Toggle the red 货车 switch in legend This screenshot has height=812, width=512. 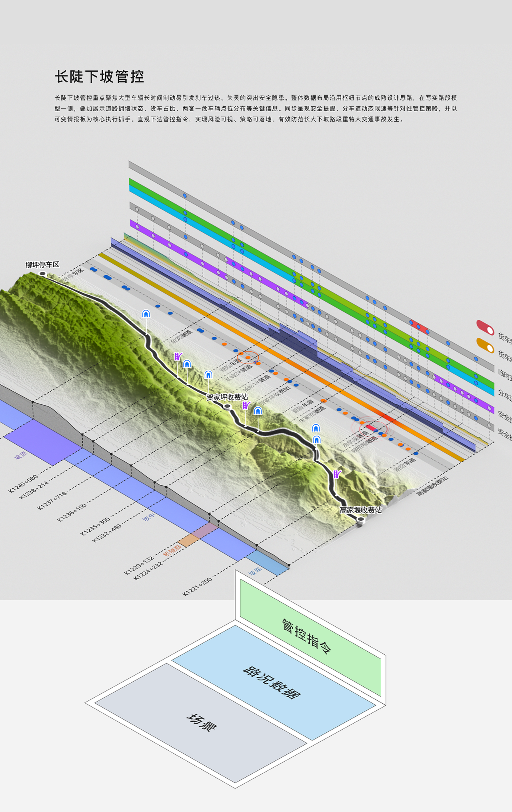pyautogui.click(x=485, y=328)
